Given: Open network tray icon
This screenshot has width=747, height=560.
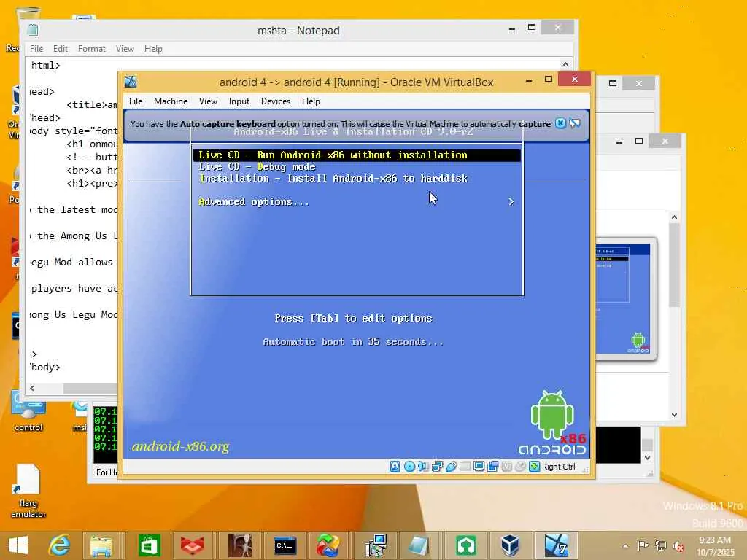Looking at the screenshot, I should click(661, 546).
